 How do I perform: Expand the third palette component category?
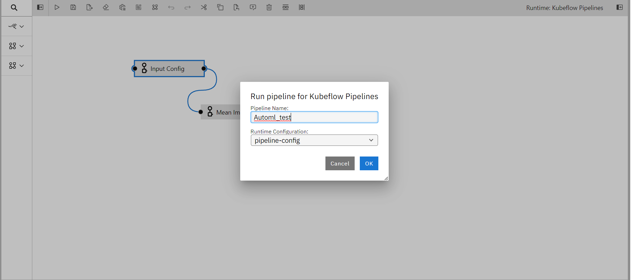point(16,65)
